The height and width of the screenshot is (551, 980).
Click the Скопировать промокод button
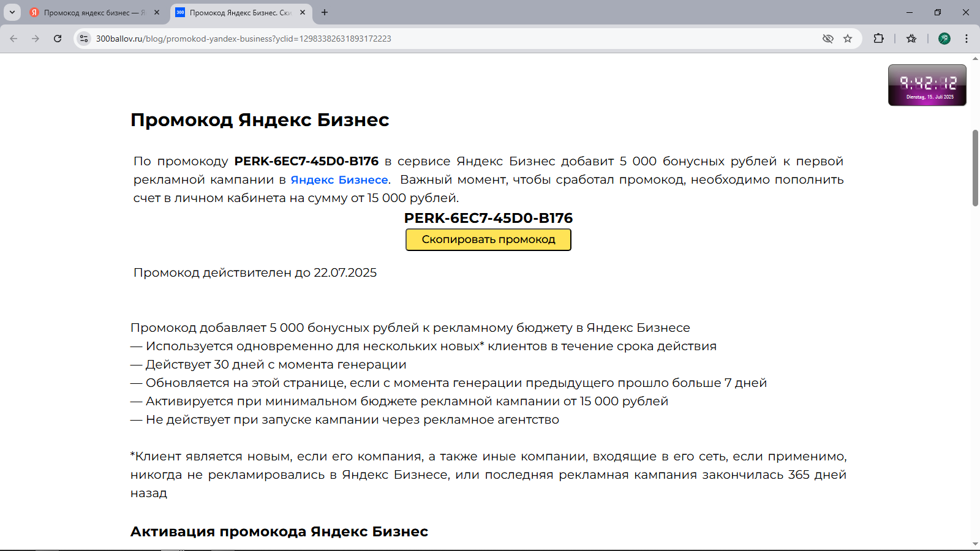[488, 239]
